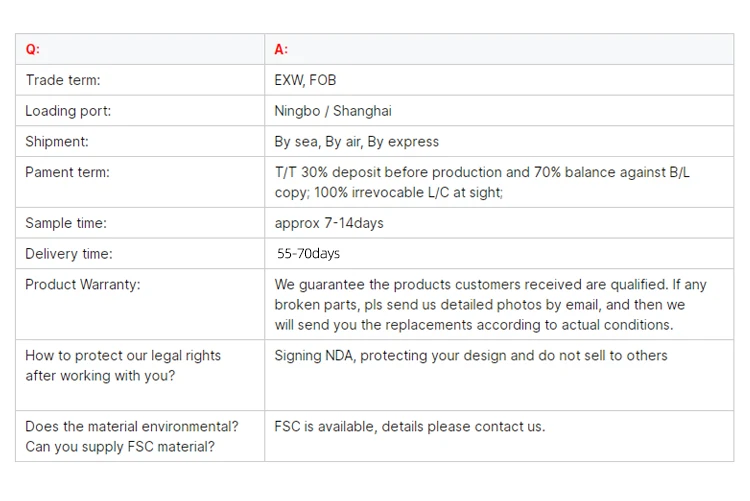
Task: Select the "Pament term:" label
Action: (x=67, y=172)
